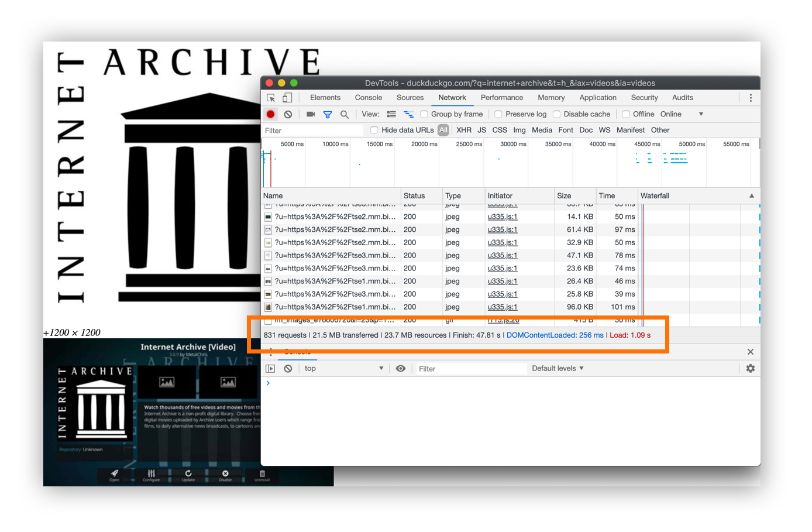Close the console drawer

[751, 352]
